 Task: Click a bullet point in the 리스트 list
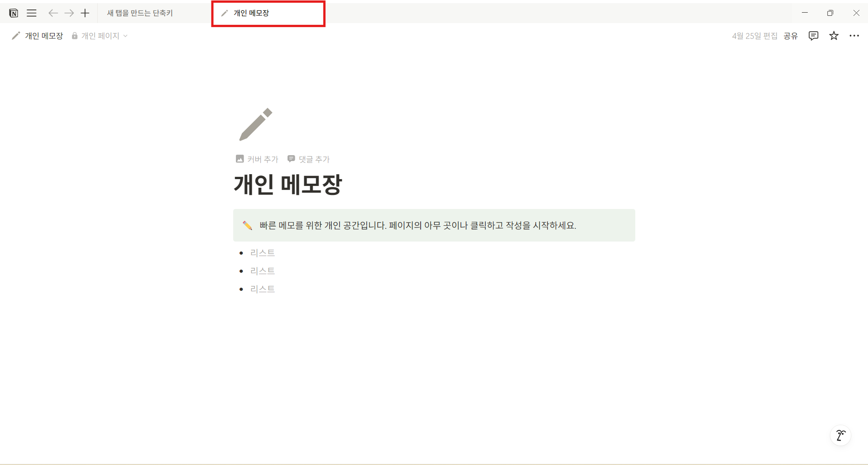point(242,252)
